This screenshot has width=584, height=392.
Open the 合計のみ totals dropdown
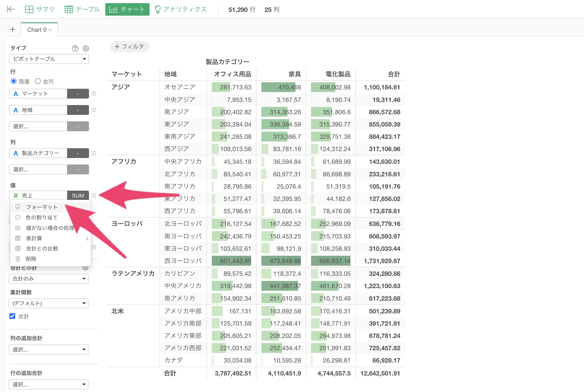pos(48,279)
